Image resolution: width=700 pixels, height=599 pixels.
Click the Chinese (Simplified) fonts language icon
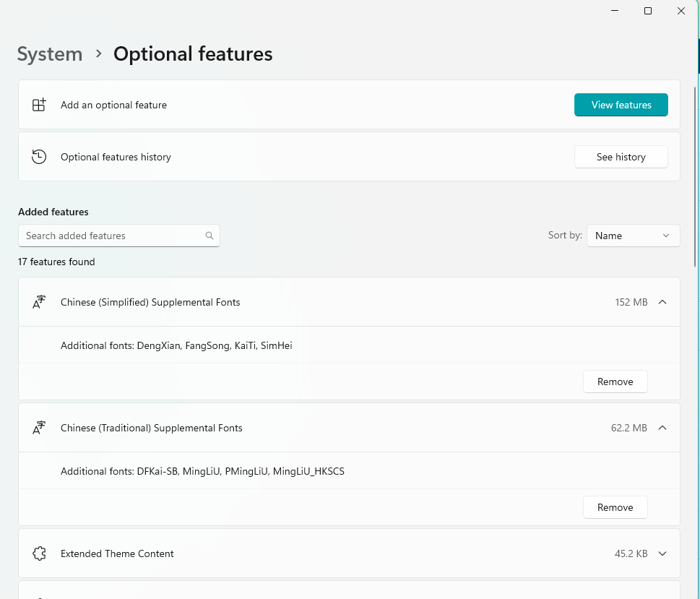39,302
